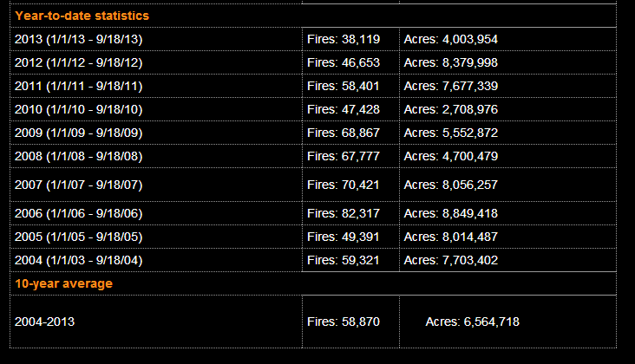Select the 2012 (1/1/12 - 9/18/12) row label
Screen dimensions: 635x364
(79, 62)
